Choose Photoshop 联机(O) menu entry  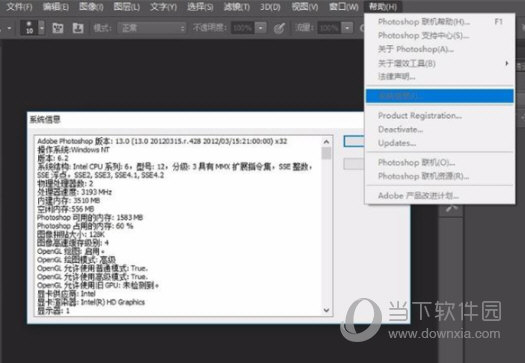pos(440,162)
